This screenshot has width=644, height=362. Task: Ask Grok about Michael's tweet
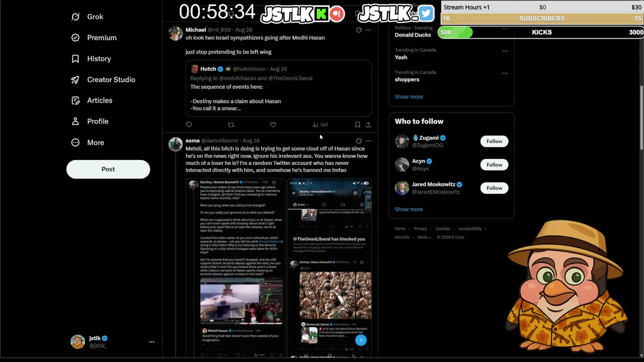[x=359, y=30]
